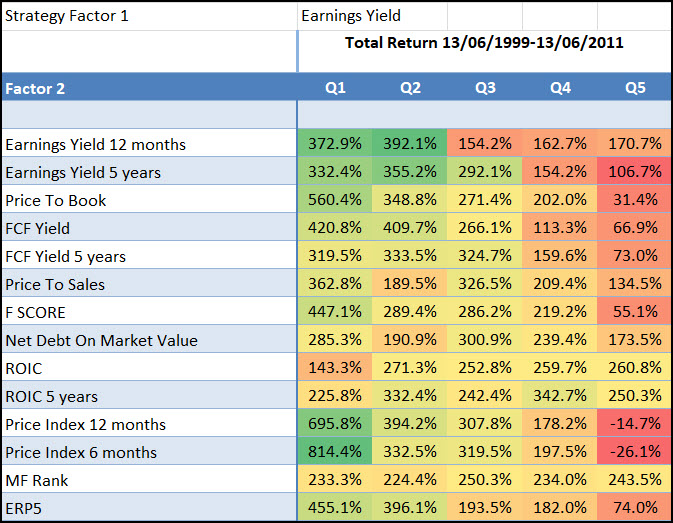Click the -14.7% cell

point(635,423)
